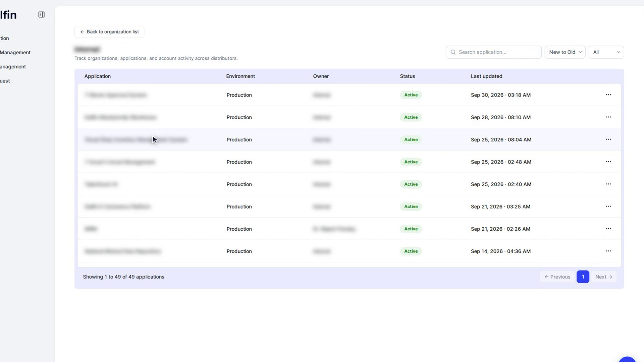Click the date Sep 21, 2026 · 02:26 AM
The width and height of the screenshot is (644, 362).
[x=500, y=229]
